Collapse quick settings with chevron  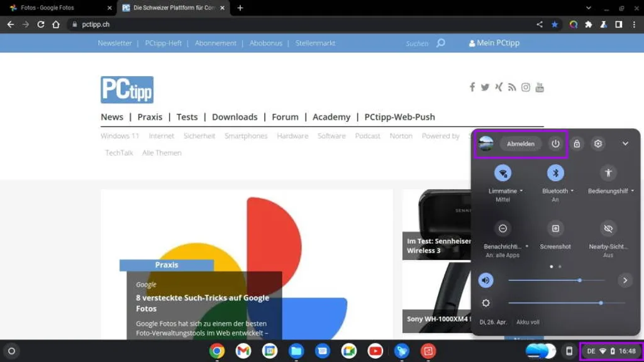625,144
